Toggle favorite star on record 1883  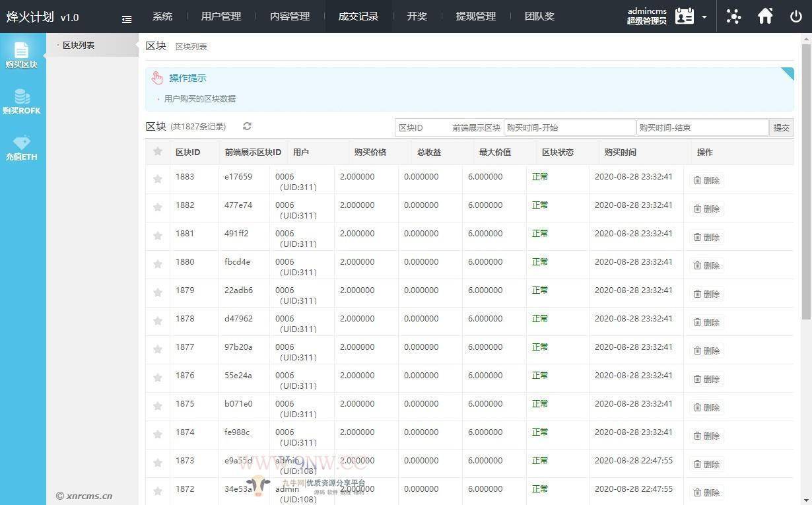click(x=158, y=180)
